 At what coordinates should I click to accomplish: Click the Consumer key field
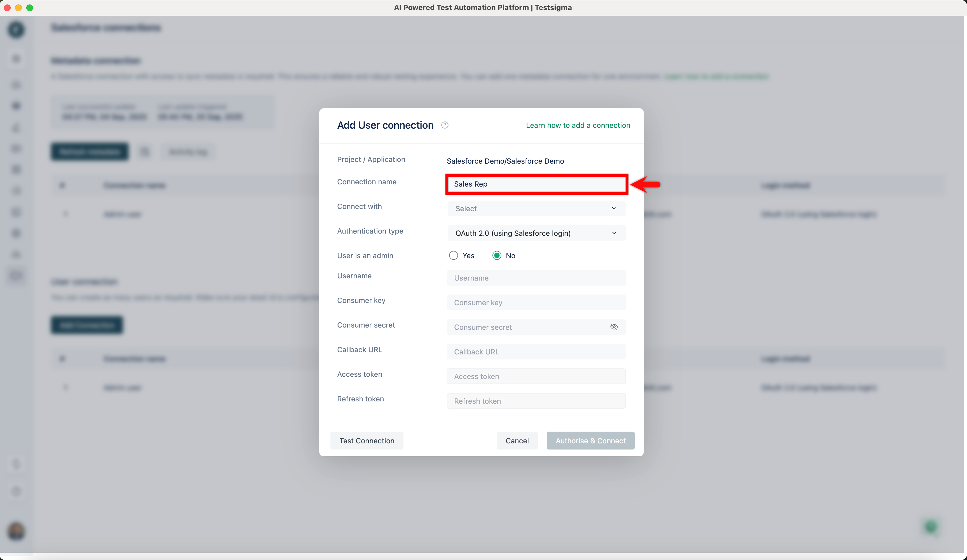[x=536, y=303]
